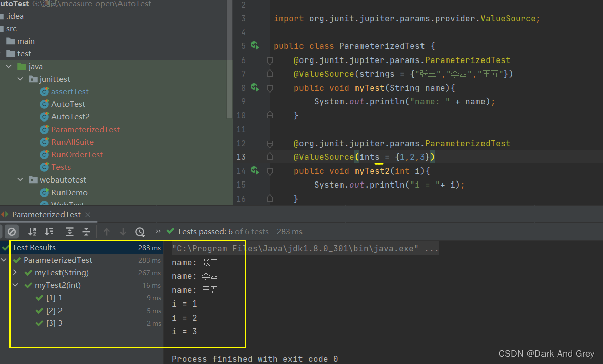Collapse the java folder in project tree
The image size is (603, 364).
click(9, 66)
